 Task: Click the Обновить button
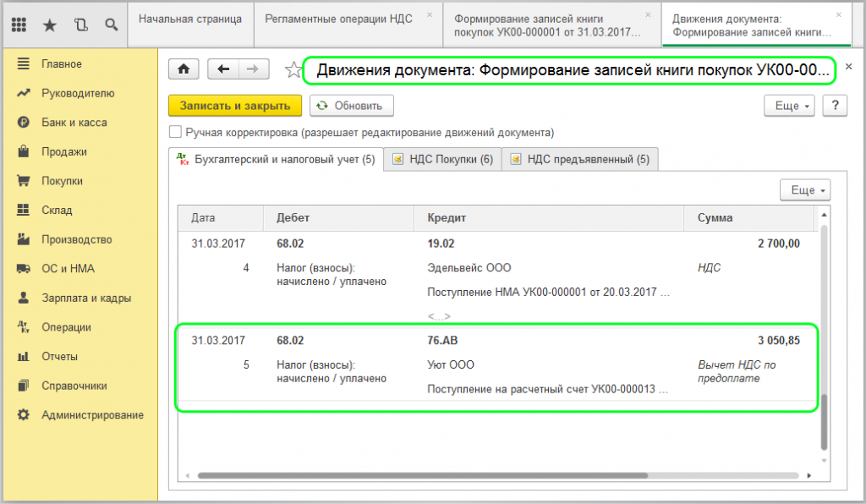tap(352, 106)
